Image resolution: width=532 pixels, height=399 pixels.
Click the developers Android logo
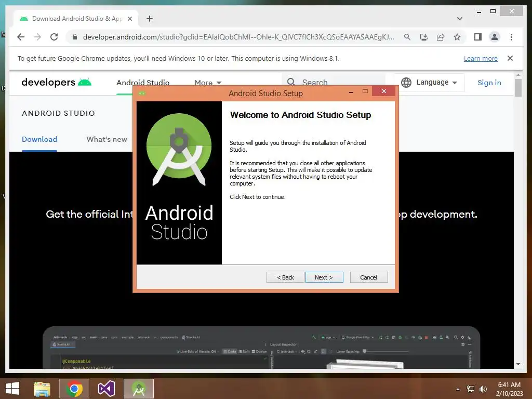56,82
